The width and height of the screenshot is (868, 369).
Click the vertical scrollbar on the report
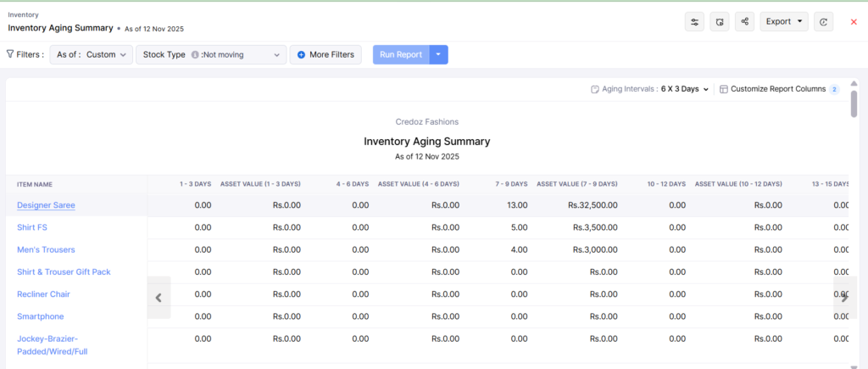point(854,106)
